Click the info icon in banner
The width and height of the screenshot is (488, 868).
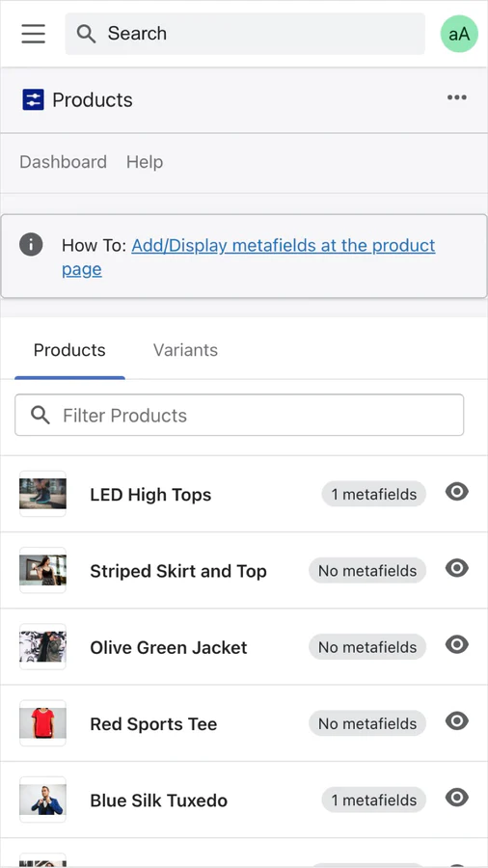pos(31,244)
